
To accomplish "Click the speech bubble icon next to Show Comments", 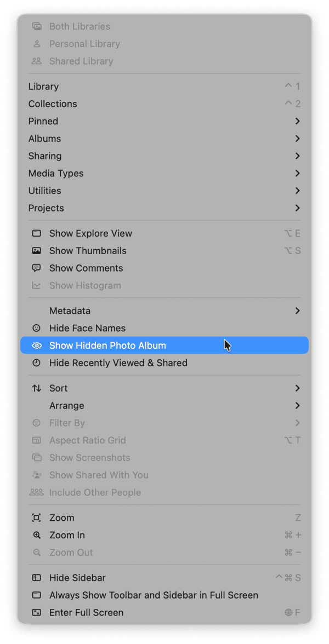I will [x=36, y=268].
